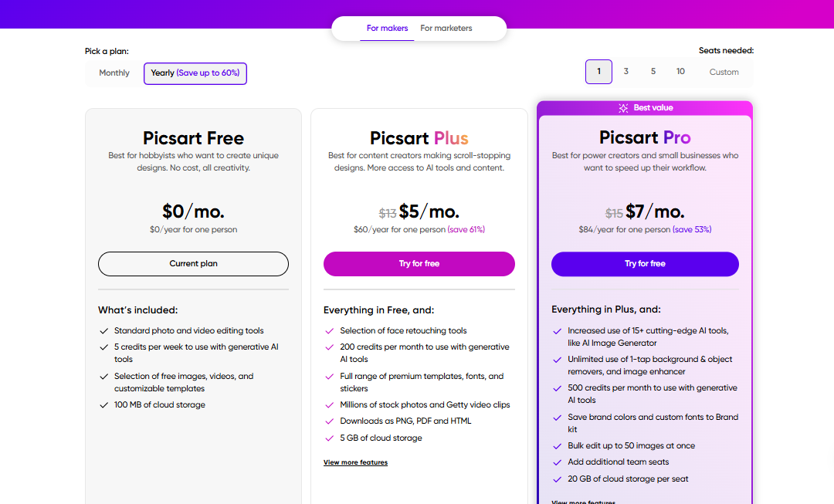The height and width of the screenshot is (504, 834).
Task: Expand View more features under Plus
Action: pyautogui.click(x=355, y=462)
